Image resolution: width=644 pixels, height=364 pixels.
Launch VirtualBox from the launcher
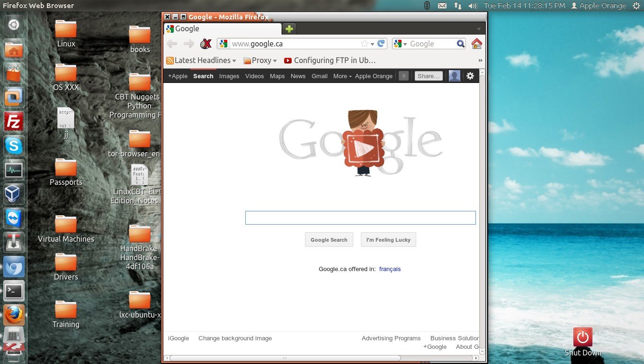click(x=14, y=194)
